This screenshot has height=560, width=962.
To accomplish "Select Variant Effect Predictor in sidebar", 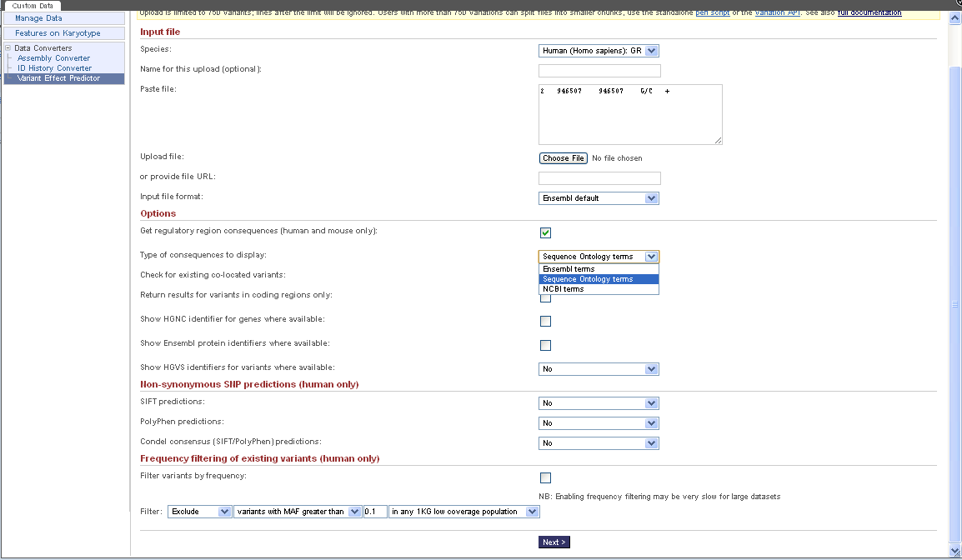I will (58, 78).
